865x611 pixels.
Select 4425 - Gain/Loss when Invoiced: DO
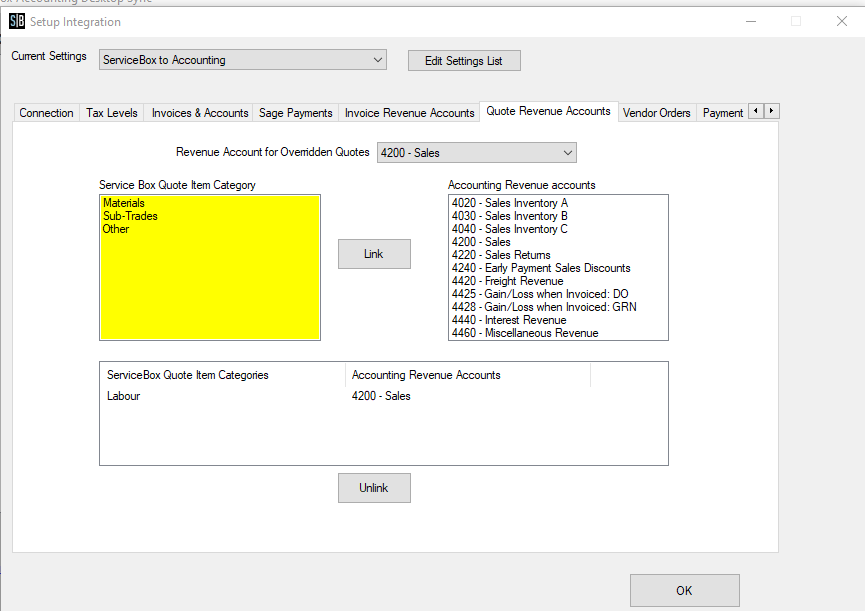tap(558, 294)
